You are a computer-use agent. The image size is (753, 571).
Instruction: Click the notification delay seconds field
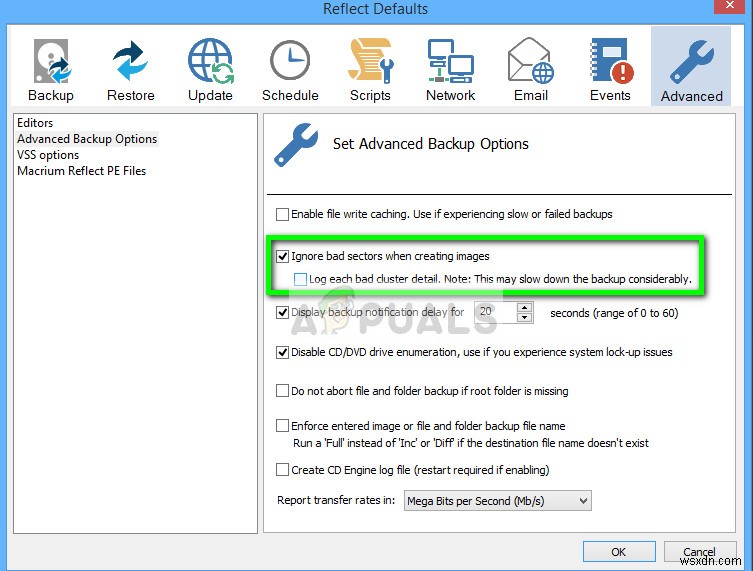click(495, 312)
